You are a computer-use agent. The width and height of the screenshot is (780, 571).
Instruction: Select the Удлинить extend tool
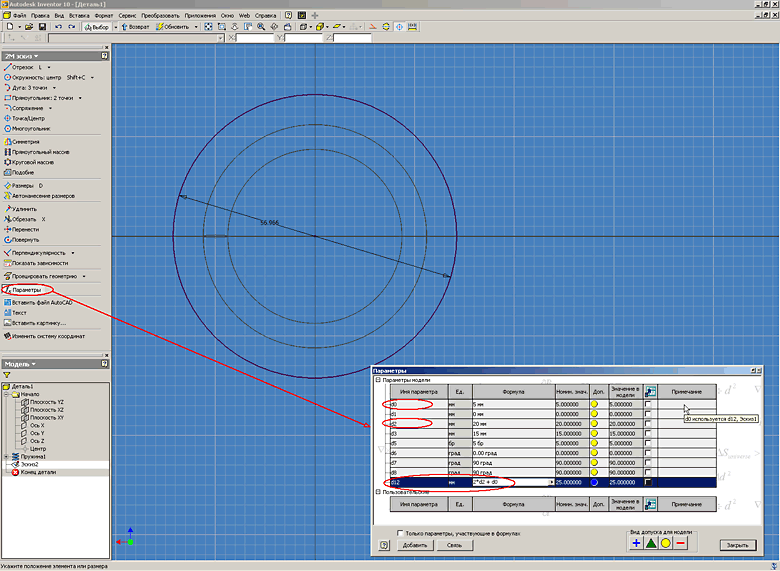20,209
